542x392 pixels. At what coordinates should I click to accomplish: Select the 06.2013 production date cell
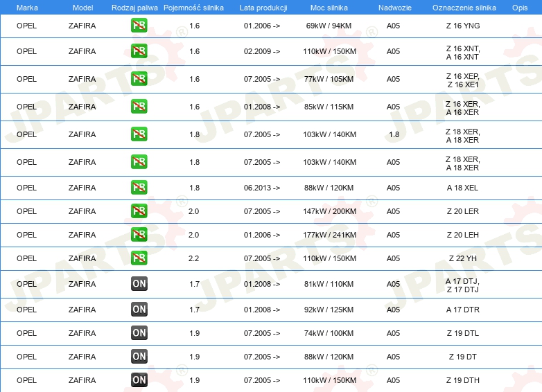pyautogui.click(x=262, y=188)
